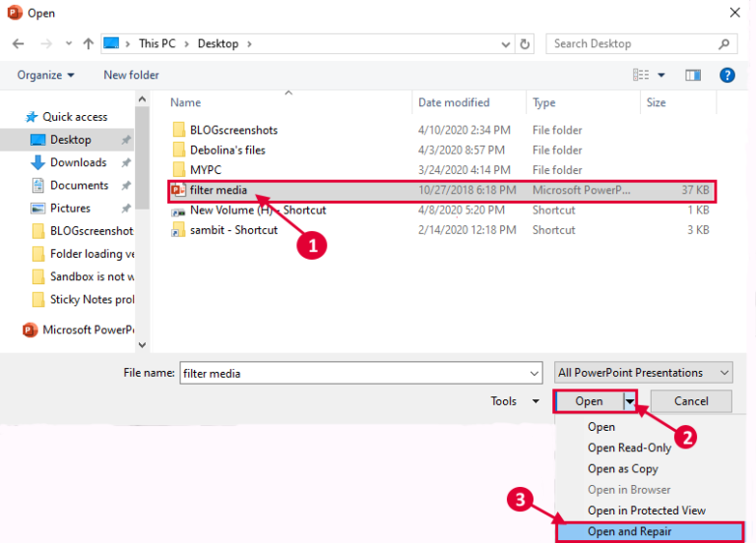Image resolution: width=756 pixels, height=543 pixels.
Task: Choose 'Open and Repair' menu option
Action: (x=650, y=532)
